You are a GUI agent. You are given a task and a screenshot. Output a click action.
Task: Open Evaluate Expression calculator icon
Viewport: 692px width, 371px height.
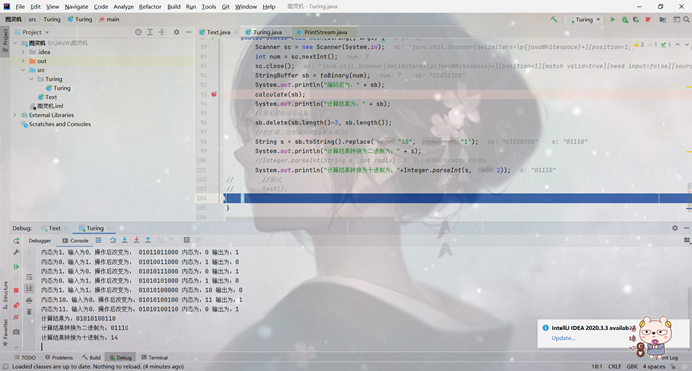coord(187,240)
